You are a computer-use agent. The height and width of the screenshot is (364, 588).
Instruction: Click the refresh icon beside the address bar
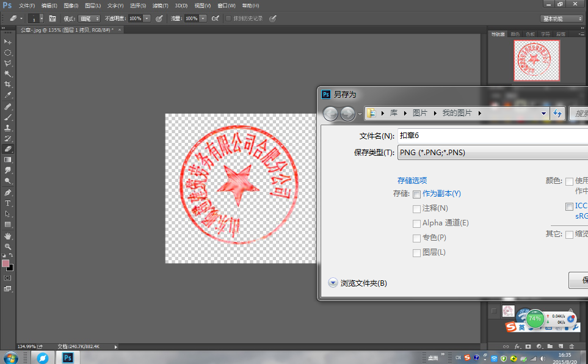(x=557, y=114)
